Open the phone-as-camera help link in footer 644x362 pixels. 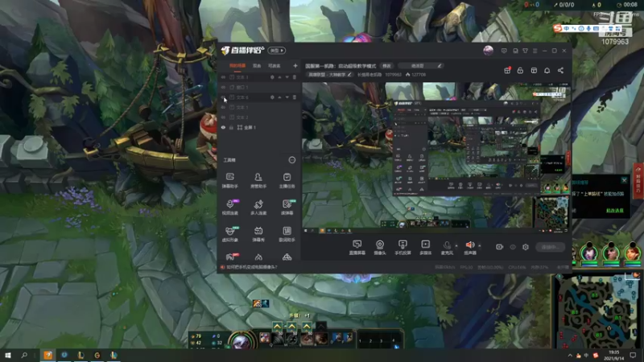coord(252,267)
